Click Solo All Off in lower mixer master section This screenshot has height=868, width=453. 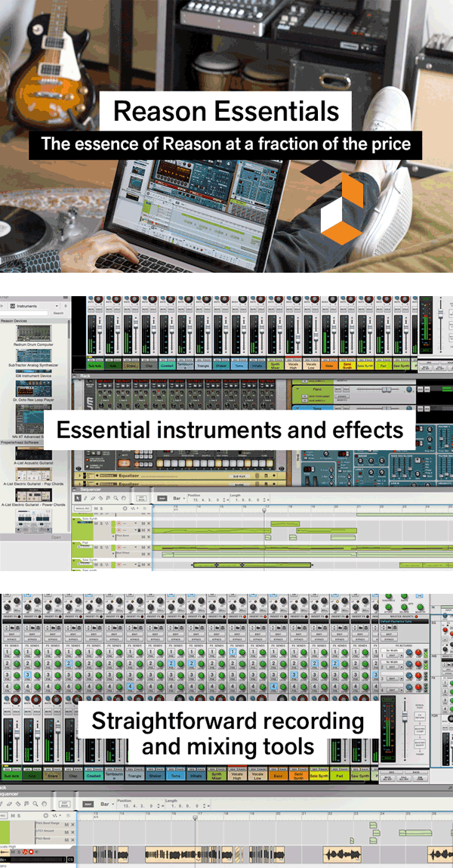(x=405, y=779)
